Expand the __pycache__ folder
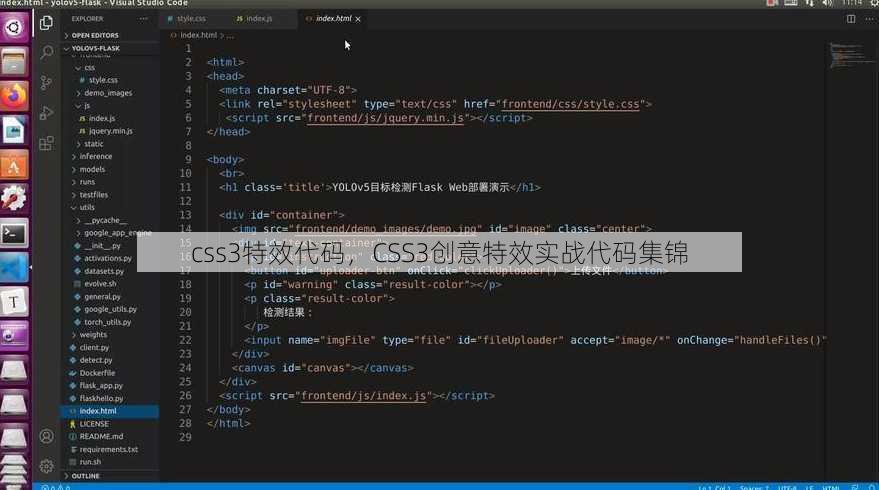Viewport: 879px width, 490px height. pos(104,220)
